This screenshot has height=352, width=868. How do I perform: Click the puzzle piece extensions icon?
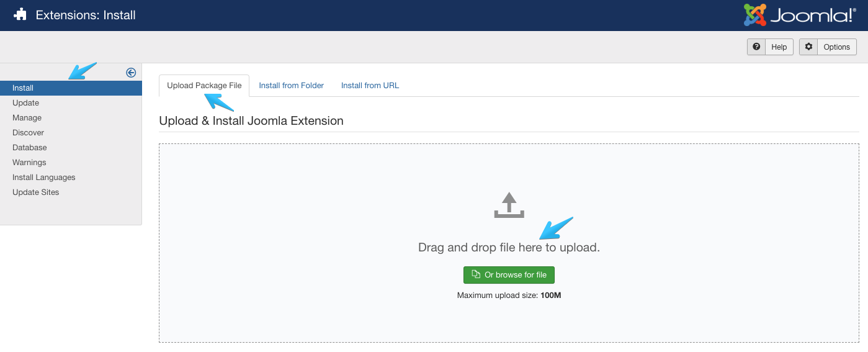point(20,15)
